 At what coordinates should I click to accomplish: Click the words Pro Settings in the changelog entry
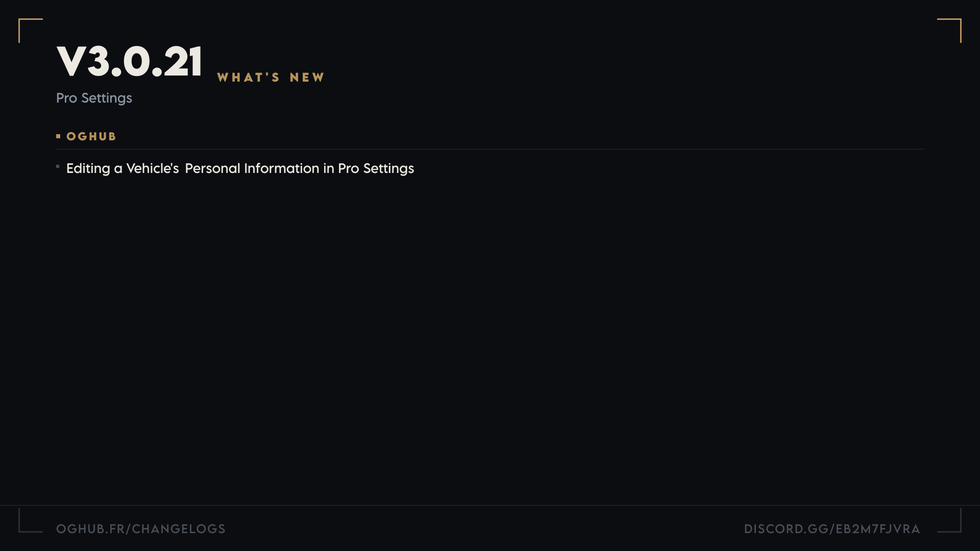(x=376, y=168)
